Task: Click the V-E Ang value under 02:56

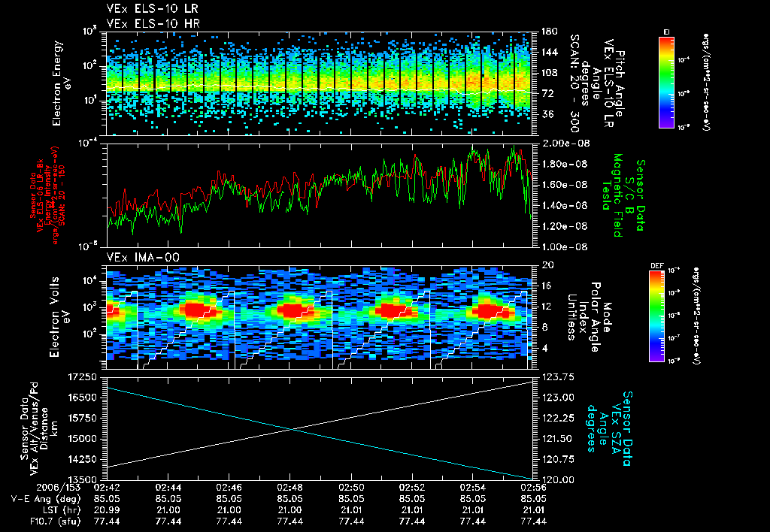Action: 534,499
